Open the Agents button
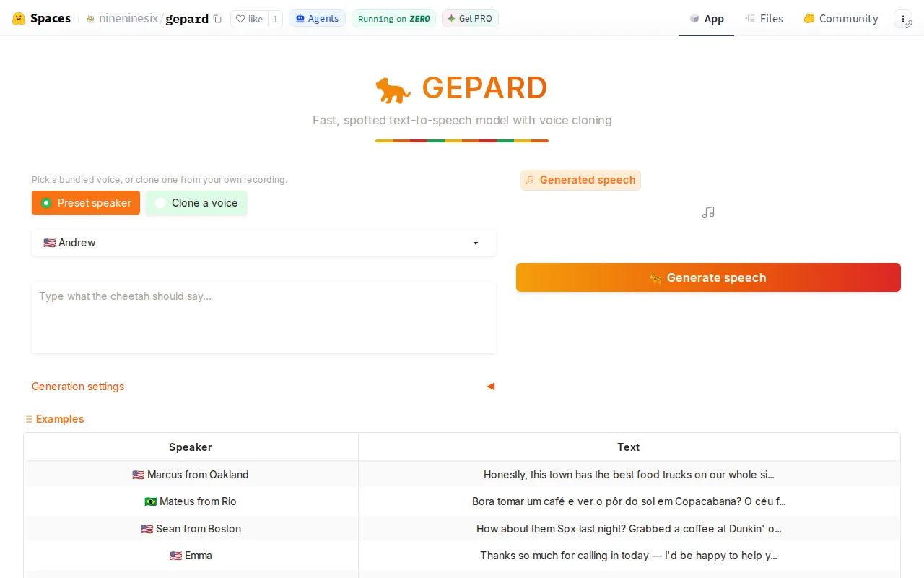The image size is (924, 578). [x=317, y=19]
